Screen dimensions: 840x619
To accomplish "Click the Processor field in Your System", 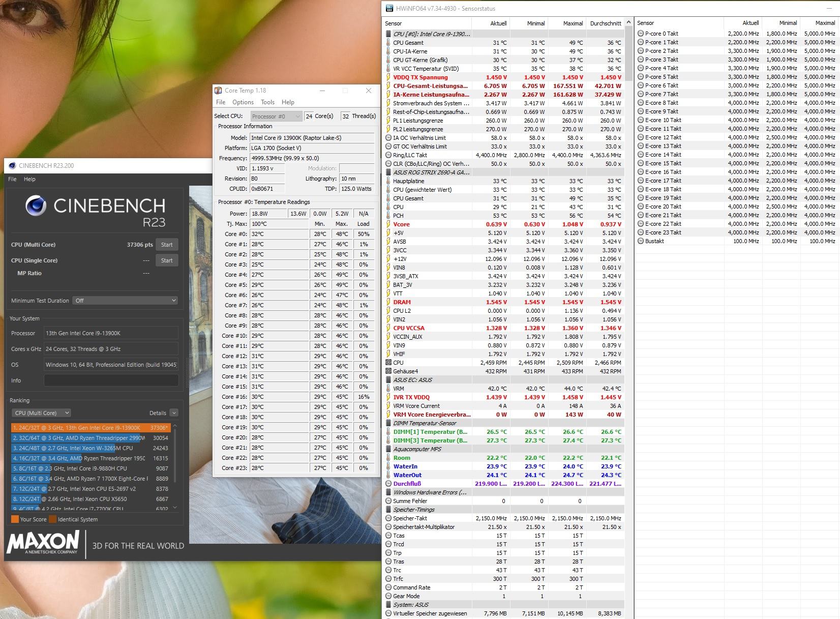I will point(111,333).
